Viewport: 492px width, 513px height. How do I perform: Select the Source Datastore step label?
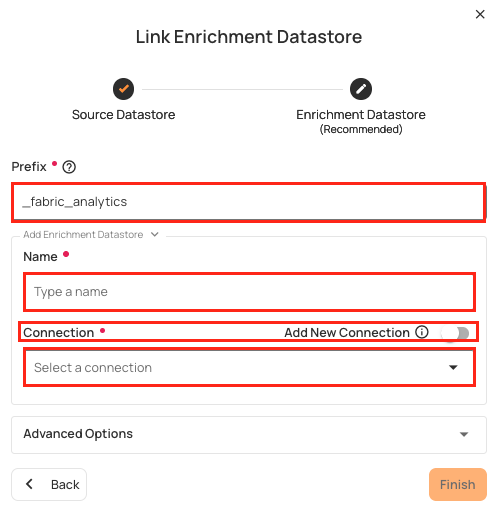pos(123,115)
